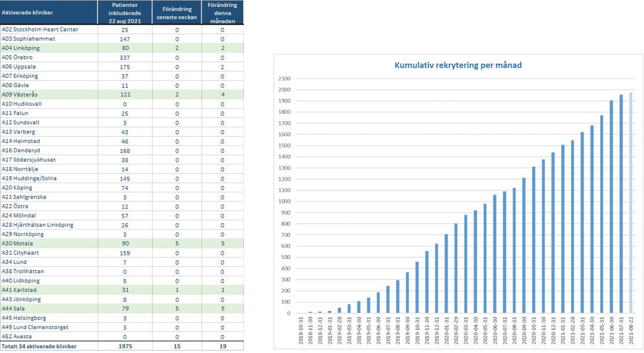Click the 'A22 Östra' clinic cell
Image resolution: width=644 pixels, height=353 pixels.
tap(48, 206)
